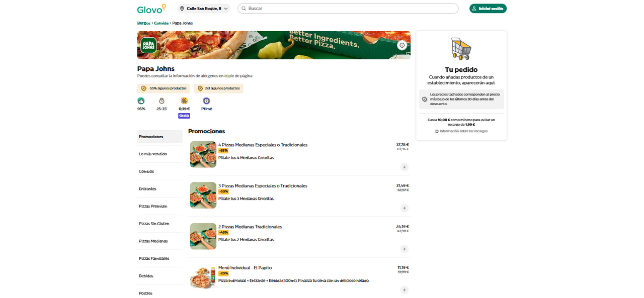The height and width of the screenshot is (298, 644).
Task: Click the 25-35' delivery time clock icon
Action: coord(162,101)
